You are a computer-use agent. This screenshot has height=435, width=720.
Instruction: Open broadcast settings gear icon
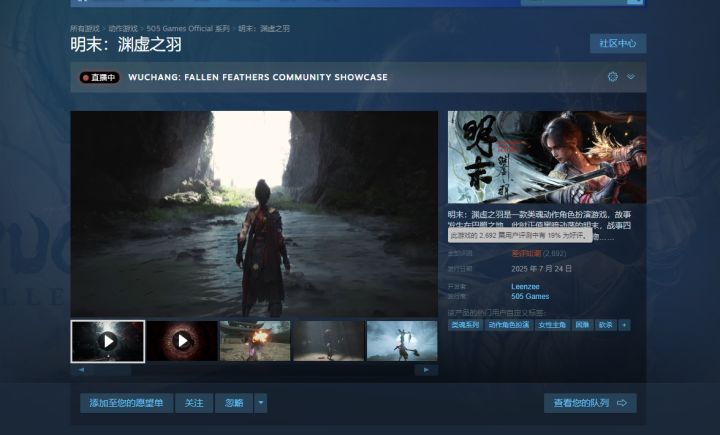pos(613,77)
